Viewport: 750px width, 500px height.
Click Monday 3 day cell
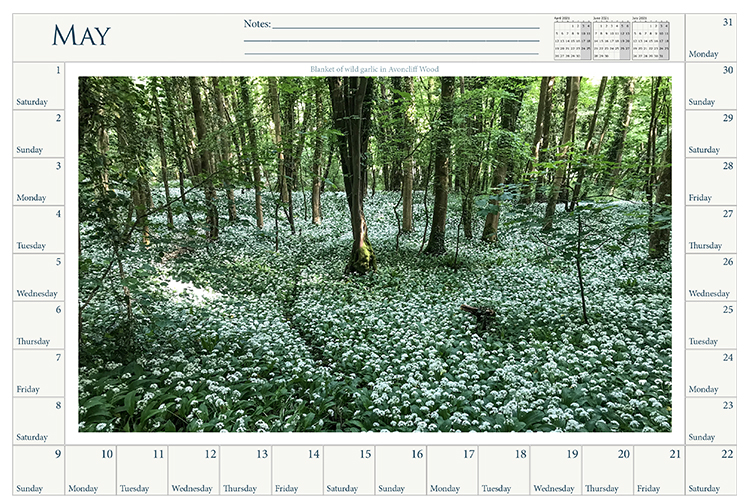38,182
